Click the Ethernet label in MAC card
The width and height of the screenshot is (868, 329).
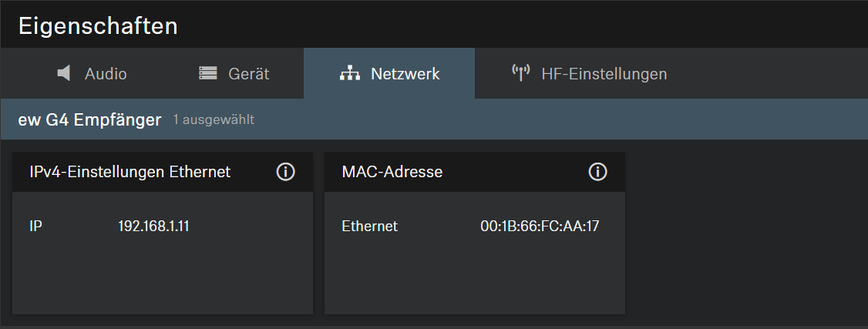click(369, 227)
